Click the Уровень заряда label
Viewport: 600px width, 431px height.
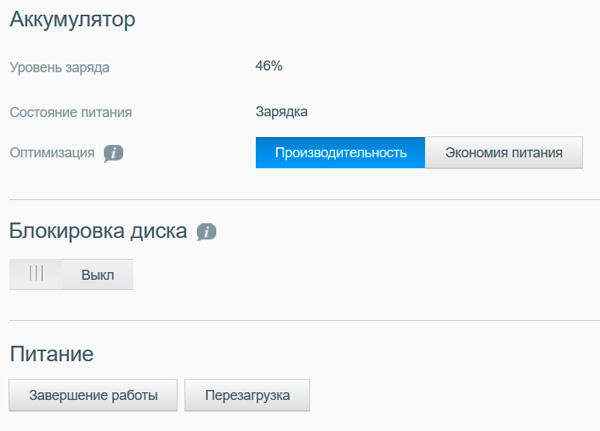[x=59, y=68]
